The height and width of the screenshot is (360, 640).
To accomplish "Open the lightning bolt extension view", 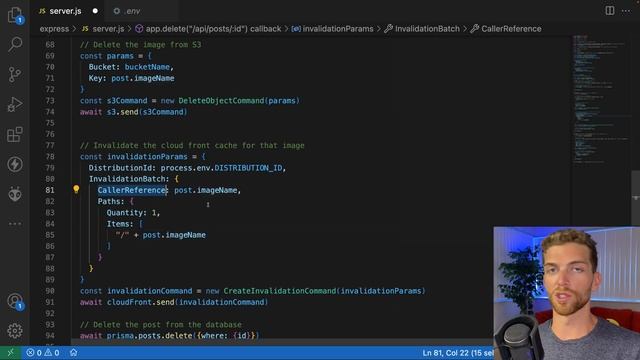I will point(15,164).
